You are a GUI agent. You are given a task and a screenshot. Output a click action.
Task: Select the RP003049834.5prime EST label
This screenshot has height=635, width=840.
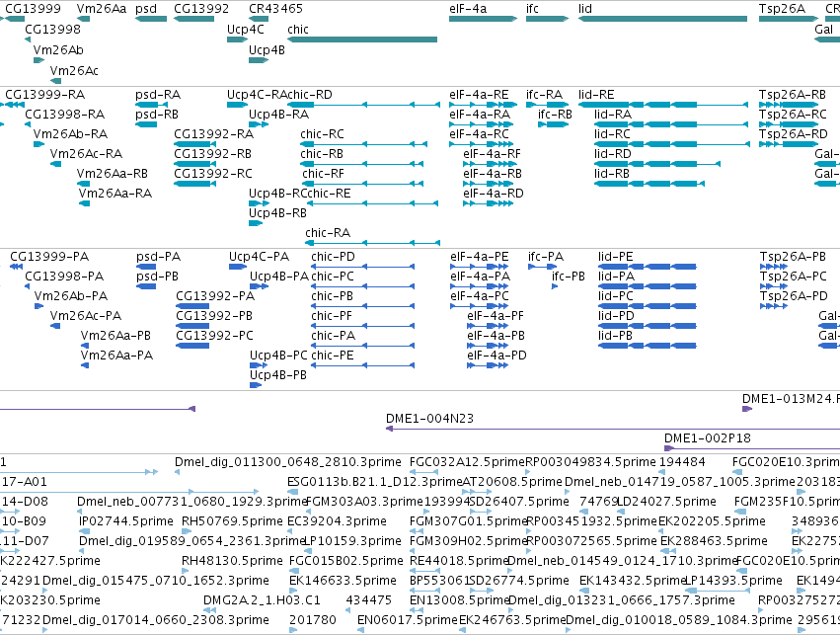click(590, 462)
